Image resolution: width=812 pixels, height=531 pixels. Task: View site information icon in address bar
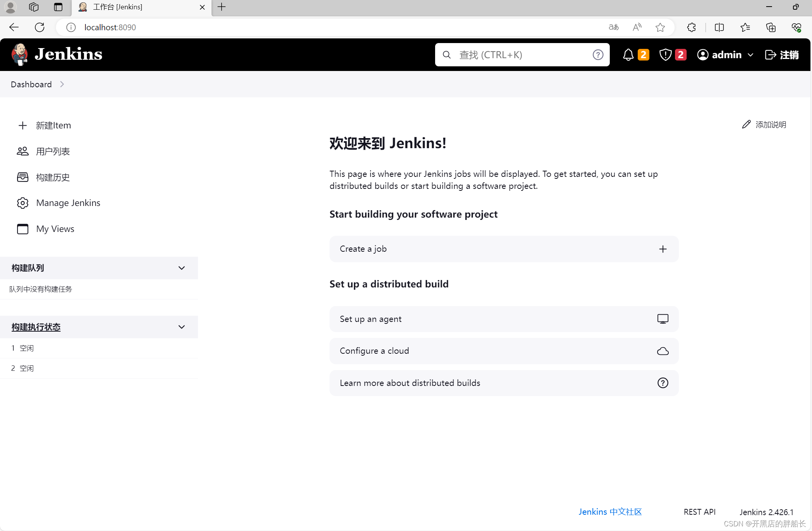(x=71, y=27)
